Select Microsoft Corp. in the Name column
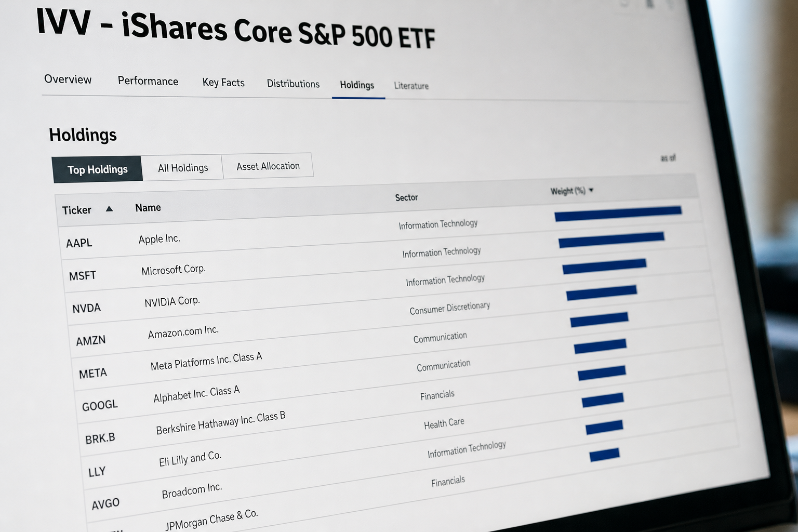The image size is (798, 532). click(174, 270)
